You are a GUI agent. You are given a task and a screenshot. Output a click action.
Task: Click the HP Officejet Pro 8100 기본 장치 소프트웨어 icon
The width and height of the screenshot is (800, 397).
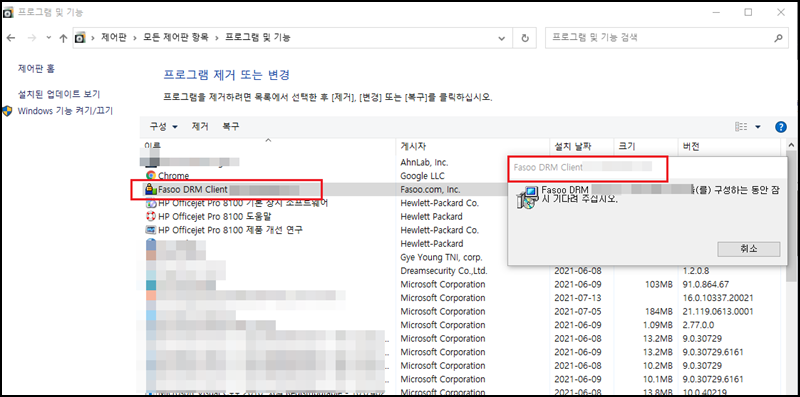tap(151, 203)
